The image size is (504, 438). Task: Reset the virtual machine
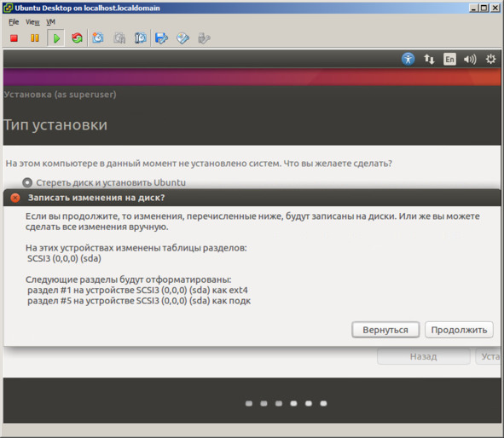pos(77,38)
